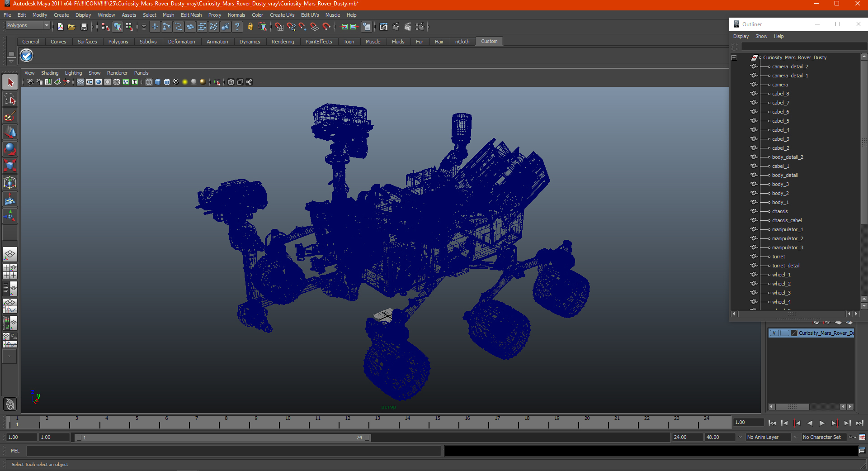Open the No Anim Layer dropdown arrow
The height and width of the screenshot is (471, 868).
740,437
